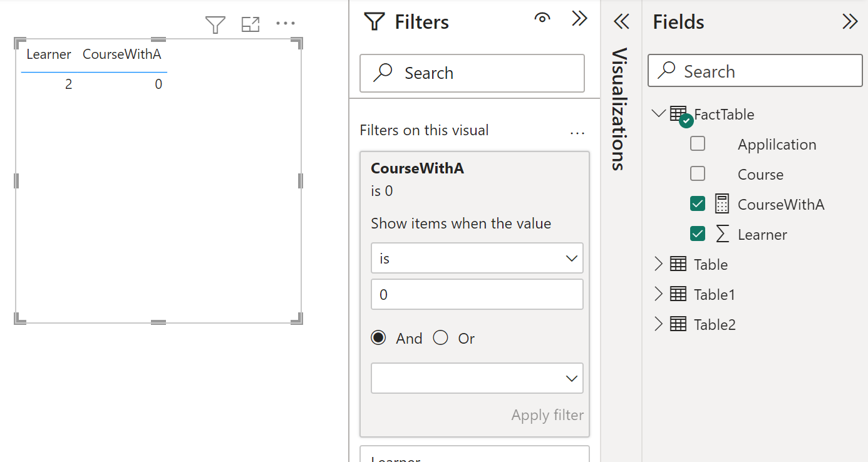Click the CourseWithA column header in visual
The width and height of the screenshot is (868, 462).
pos(122,54)
